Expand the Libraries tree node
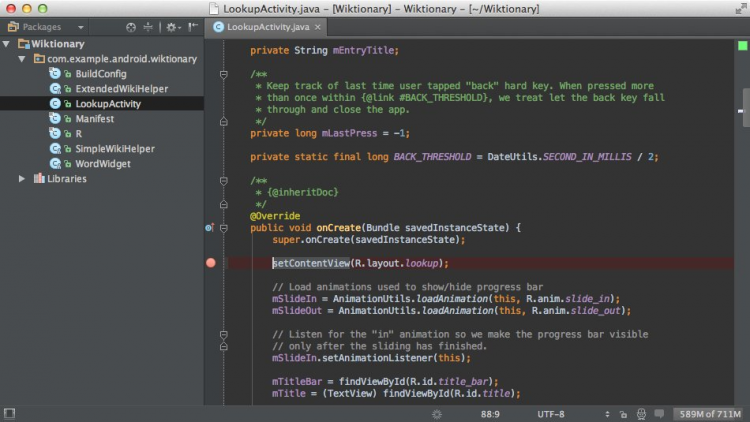750x422 pixels. point(22,179)
